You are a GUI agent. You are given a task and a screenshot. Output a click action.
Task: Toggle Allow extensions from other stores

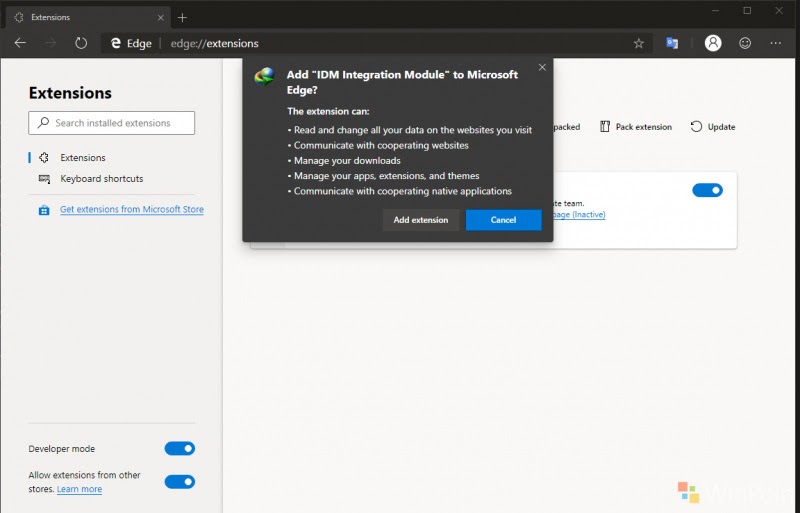(180, 481)
